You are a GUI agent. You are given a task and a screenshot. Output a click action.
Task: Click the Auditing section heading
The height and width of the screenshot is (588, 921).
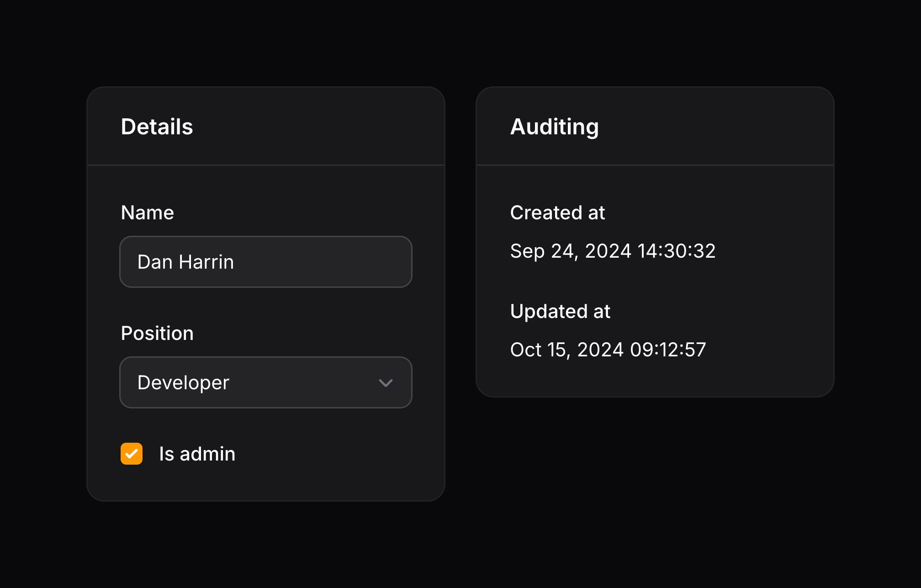[554, 127]
